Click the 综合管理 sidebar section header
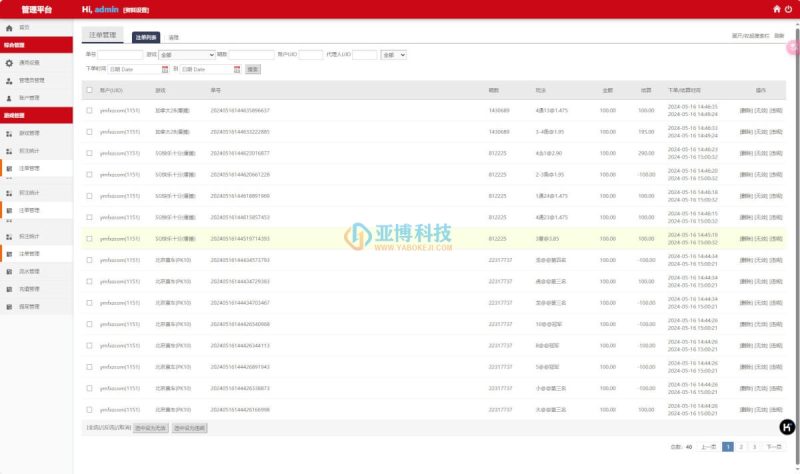 click(36, 45)
